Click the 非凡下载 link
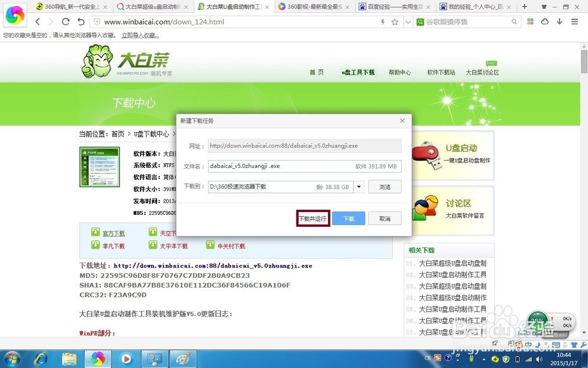Image resolution: width=588 pixels, height=368 pixels. point(113,246)
